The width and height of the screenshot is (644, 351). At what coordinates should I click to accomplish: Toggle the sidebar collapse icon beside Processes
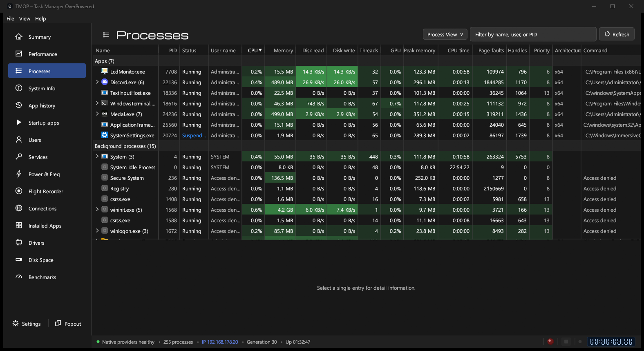pos(106,35)
